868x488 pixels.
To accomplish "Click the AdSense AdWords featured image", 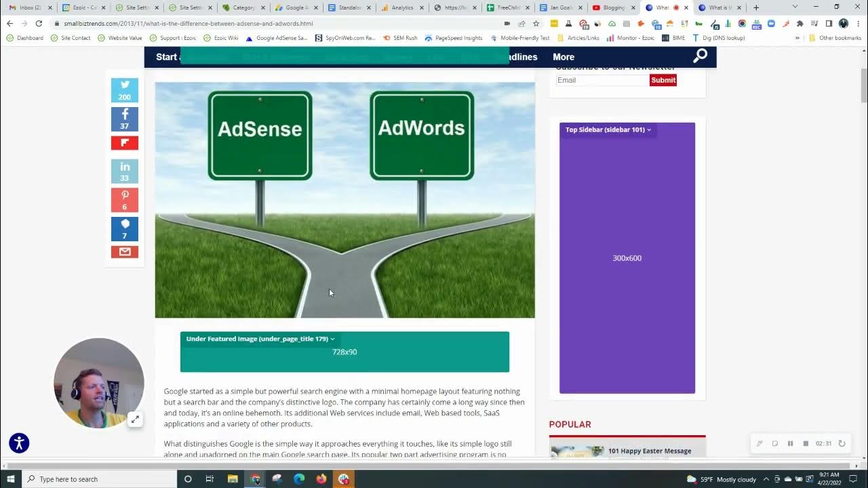I will [x=344, y=200].
